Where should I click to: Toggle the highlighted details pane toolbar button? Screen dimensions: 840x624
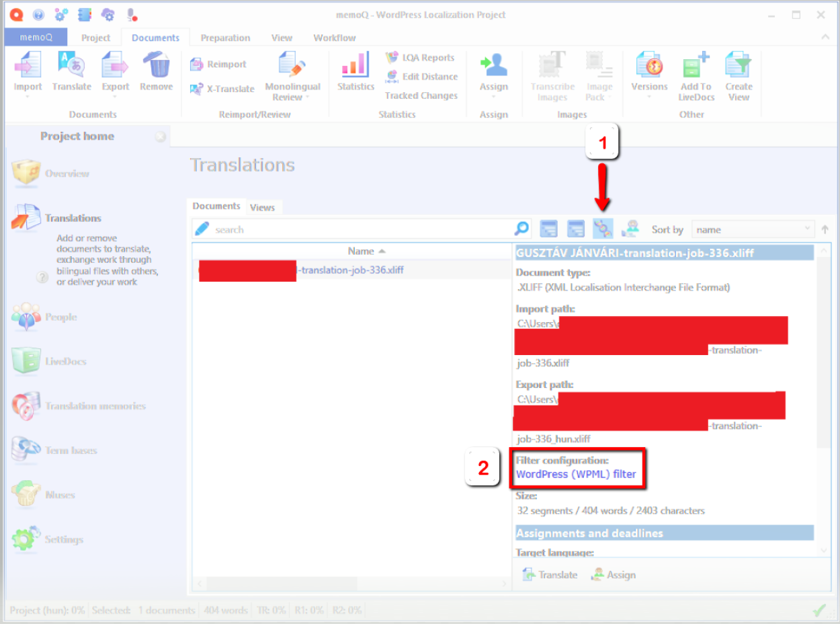click(603, 229)
